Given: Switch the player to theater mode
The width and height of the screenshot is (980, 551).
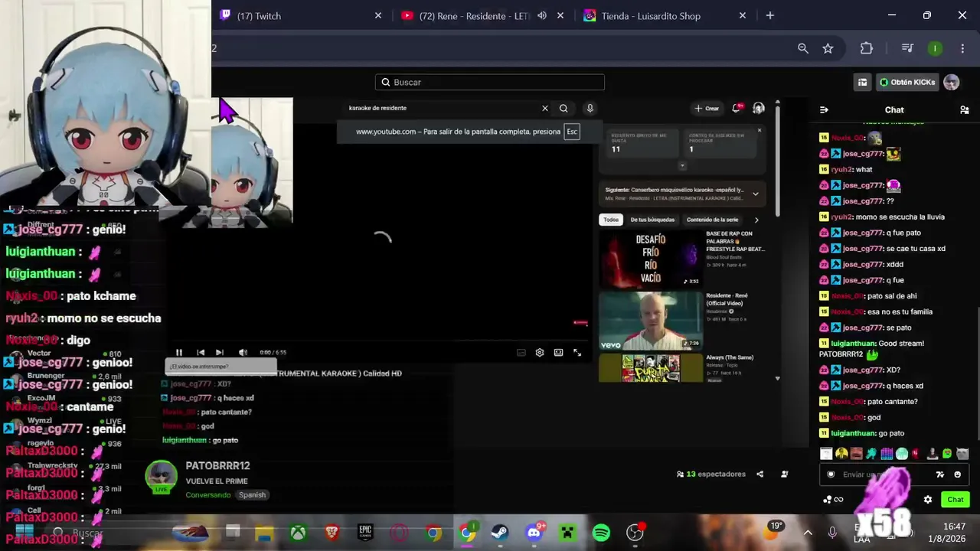Looking at the screenshot, I should (x=558, y=353).
